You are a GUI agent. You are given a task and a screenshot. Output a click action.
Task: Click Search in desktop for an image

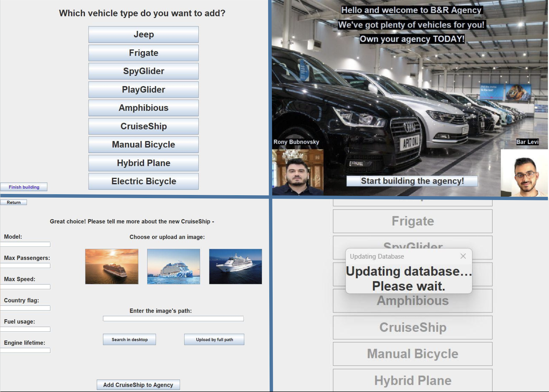[129, 339]
